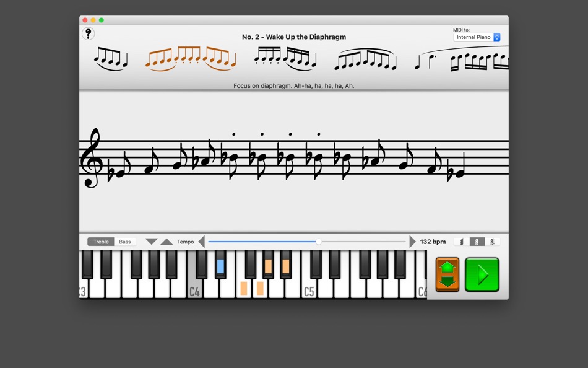The image size is (588, 368).
Task: Click the tempo increase triangle
Action: point(167,242)
